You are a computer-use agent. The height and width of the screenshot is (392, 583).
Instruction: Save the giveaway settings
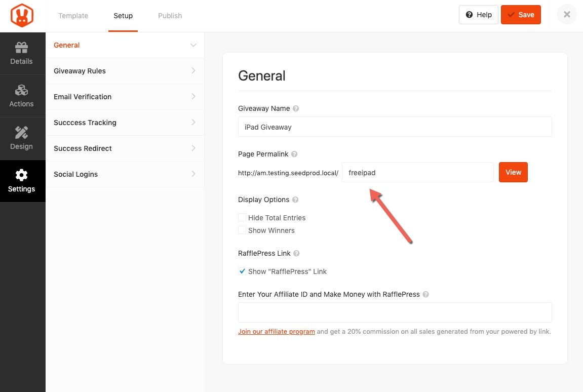coord(521,15)
